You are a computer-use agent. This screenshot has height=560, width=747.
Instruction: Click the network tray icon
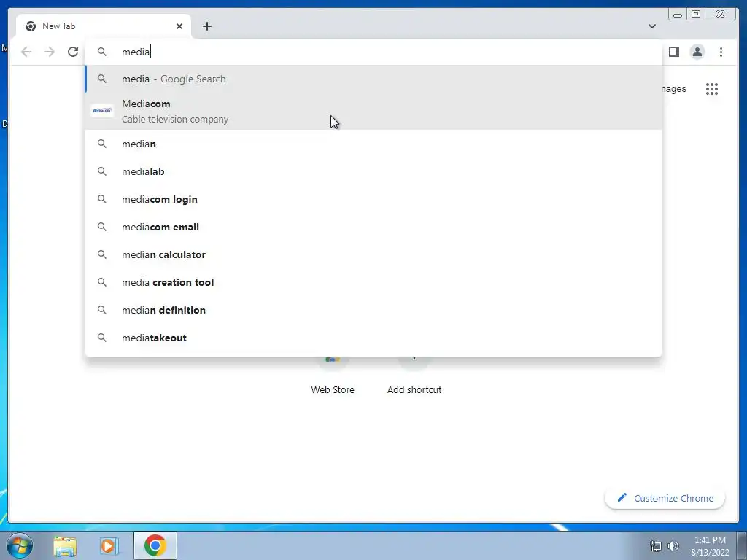[x=656, y=546]
